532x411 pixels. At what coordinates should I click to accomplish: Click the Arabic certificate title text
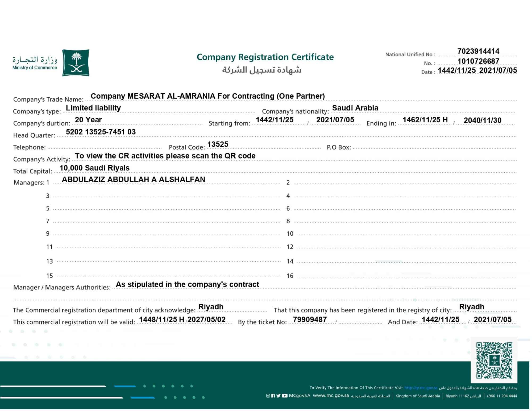tap(262, 70)
